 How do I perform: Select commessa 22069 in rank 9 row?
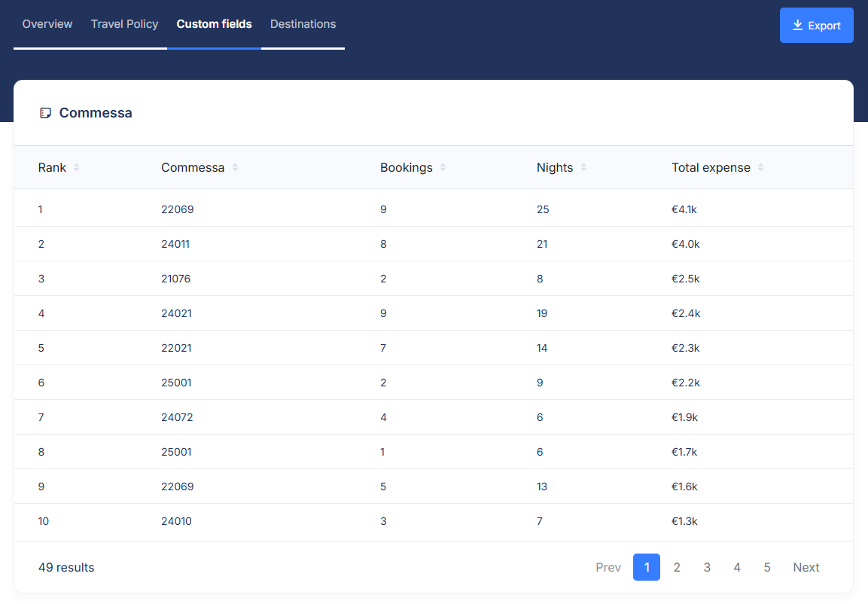click(178, 487)
